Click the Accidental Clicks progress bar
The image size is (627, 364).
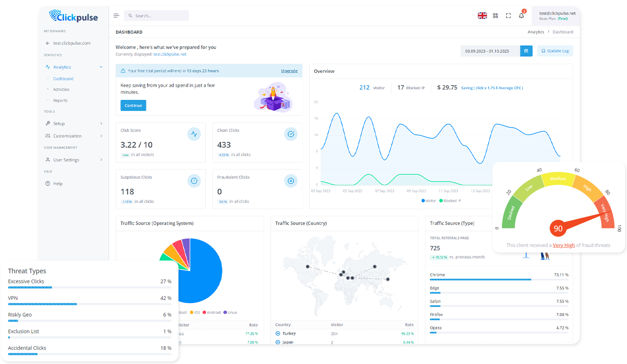[90, 354]
